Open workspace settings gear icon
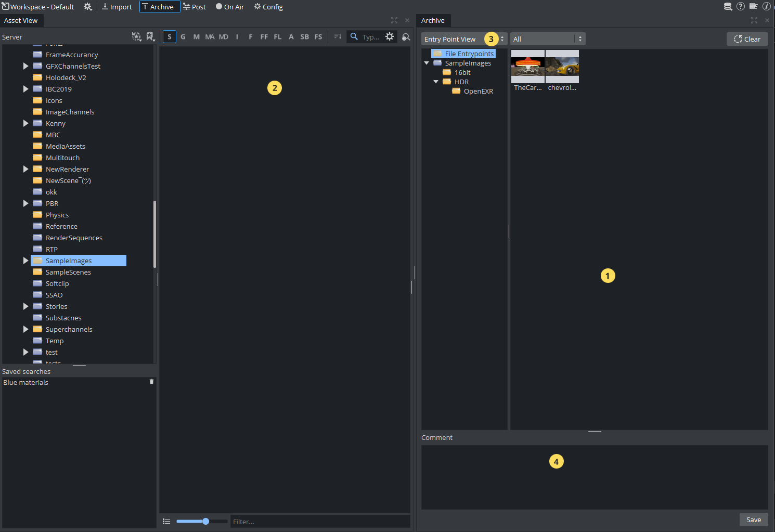 coord(88,7)
